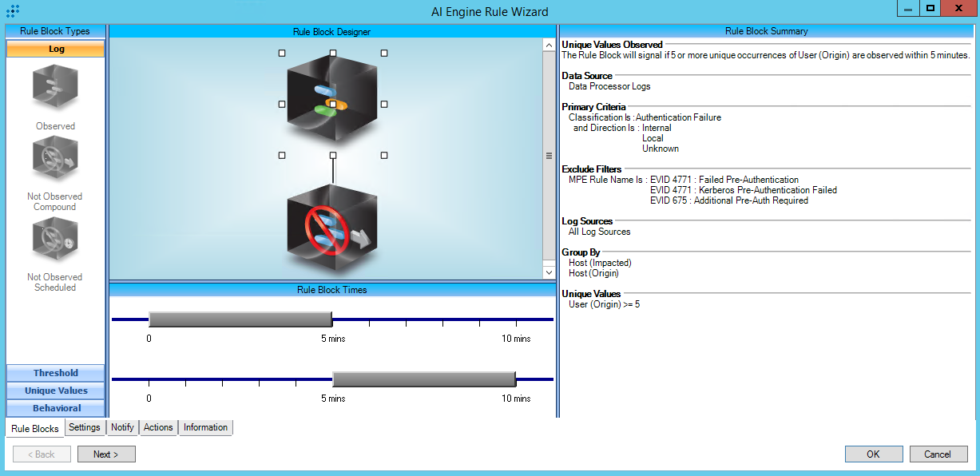Open the Notify tab
980x476 pixels.
coord(122,427)
